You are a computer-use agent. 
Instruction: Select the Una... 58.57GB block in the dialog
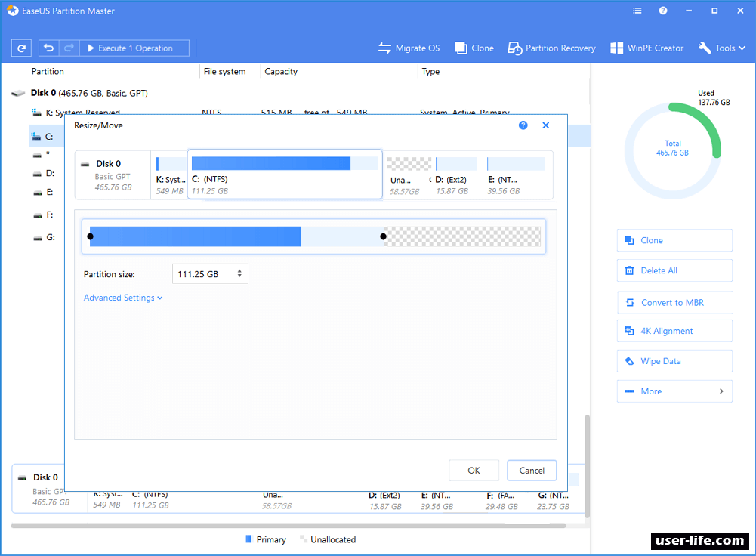(408, 175)
